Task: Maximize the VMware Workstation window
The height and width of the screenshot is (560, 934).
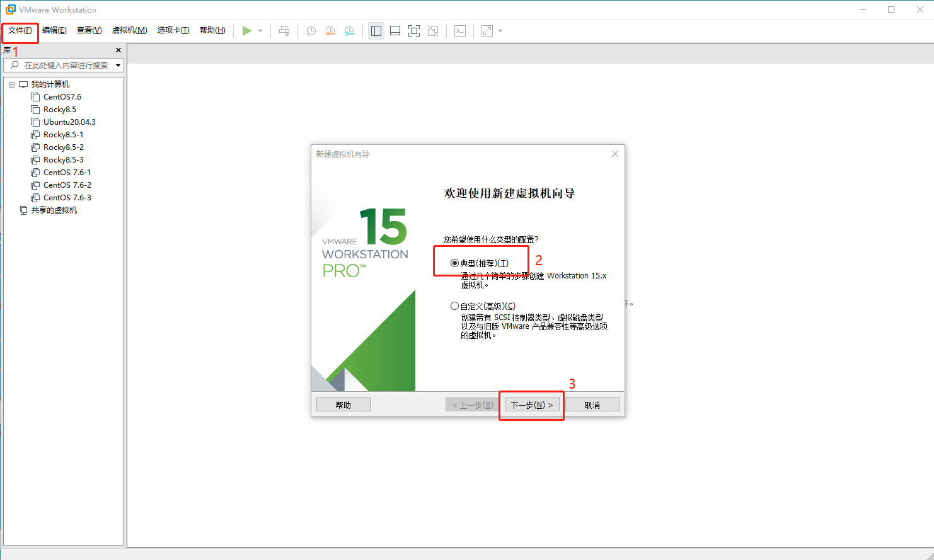Action: 891,9
